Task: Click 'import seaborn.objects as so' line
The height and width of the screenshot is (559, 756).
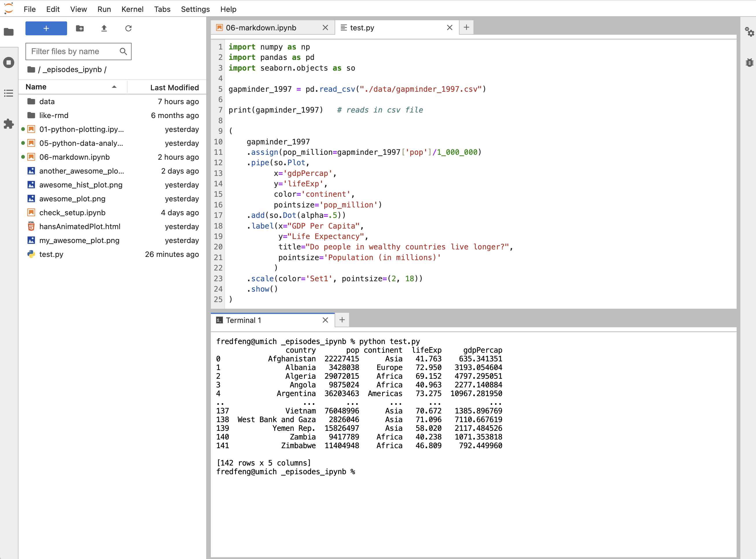Action: 292,68
